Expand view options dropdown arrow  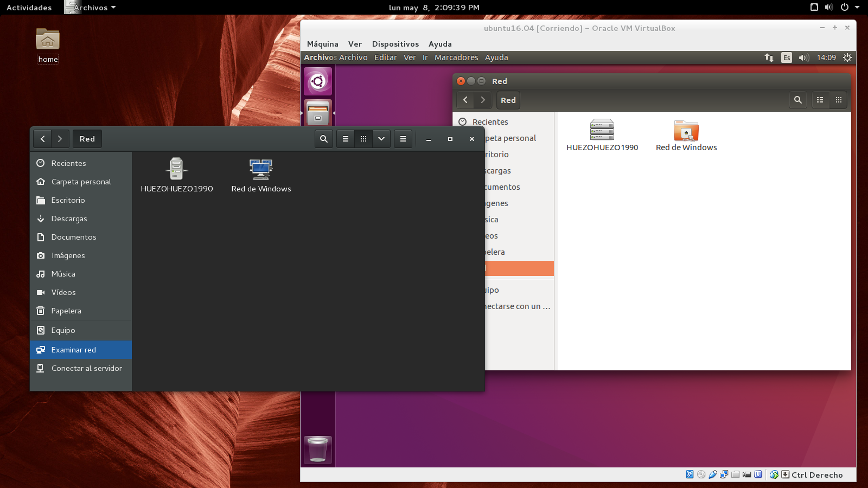coord(381,139)
